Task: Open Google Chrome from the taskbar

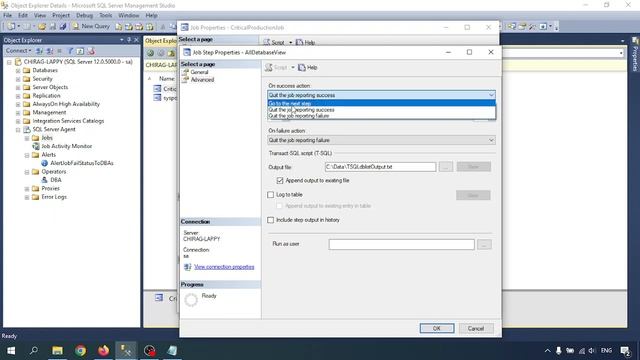Action: tap(80, 351)
